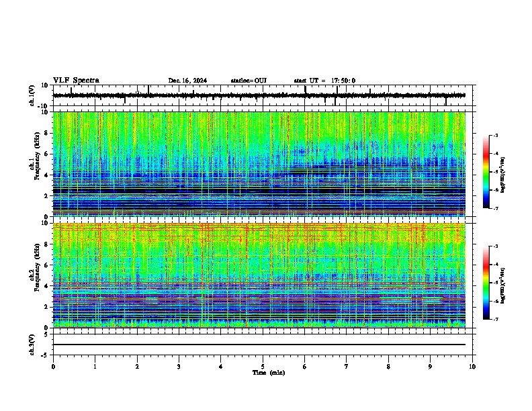This screenshot has width=532, height=411.
Task: Click time-axis tick label "2"
Action: [137, 367]
